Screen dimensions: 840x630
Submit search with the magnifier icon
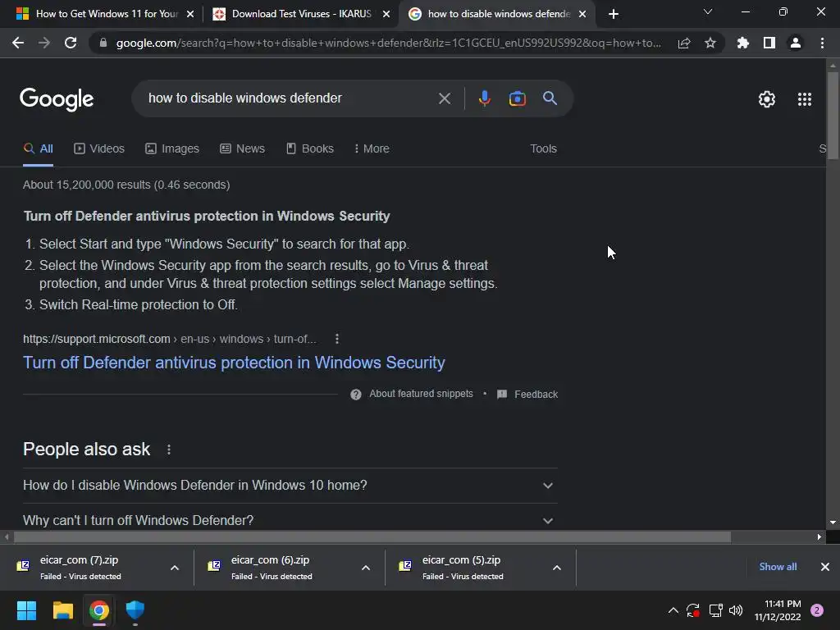pos(550,98)
